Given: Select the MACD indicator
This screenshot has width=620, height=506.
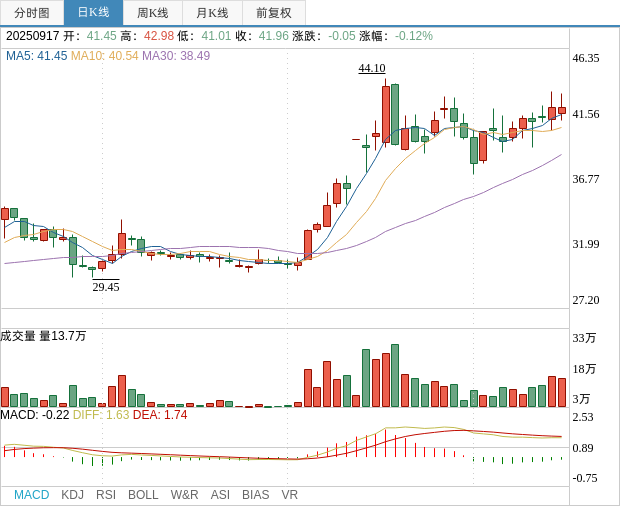Looking at the screenshot, I should pos(32,495).
